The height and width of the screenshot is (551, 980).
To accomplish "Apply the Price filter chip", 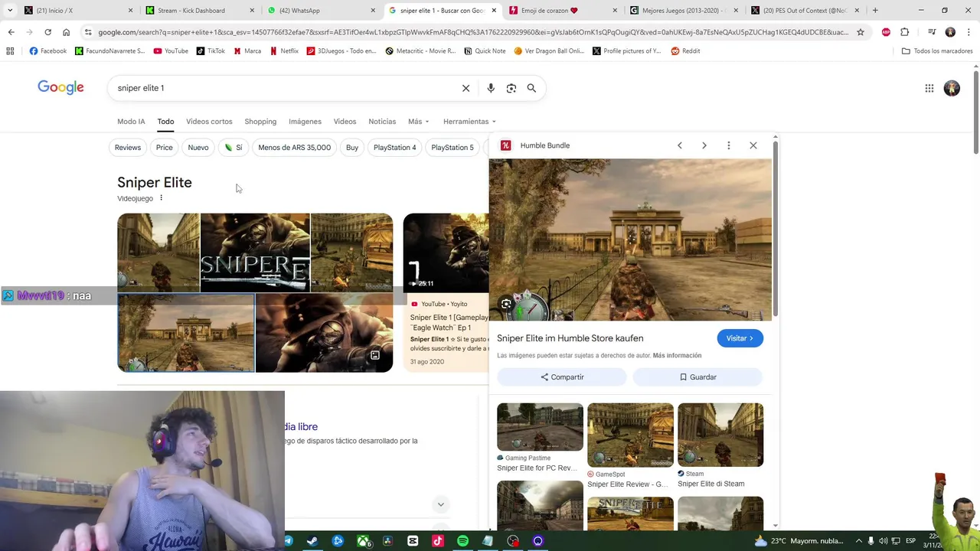I will (165, 148).
